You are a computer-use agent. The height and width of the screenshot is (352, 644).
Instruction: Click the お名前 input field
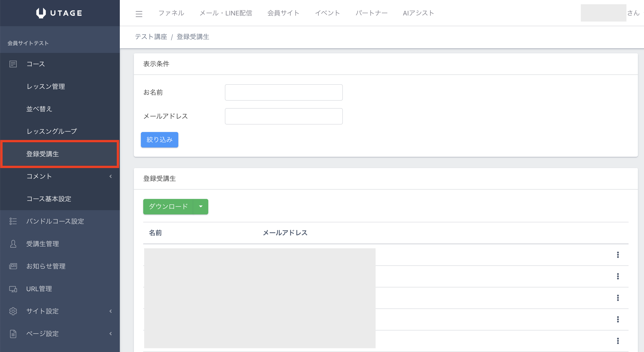click(x=283, y=92)
